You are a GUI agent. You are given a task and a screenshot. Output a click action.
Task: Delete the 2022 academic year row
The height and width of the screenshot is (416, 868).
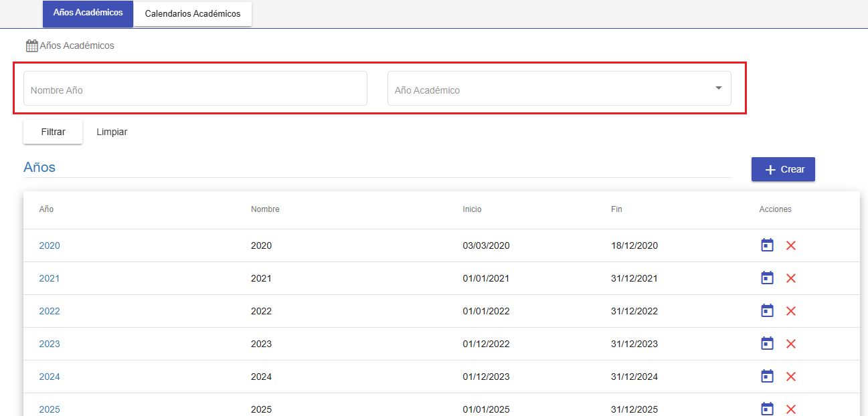[x=790, y=311]
